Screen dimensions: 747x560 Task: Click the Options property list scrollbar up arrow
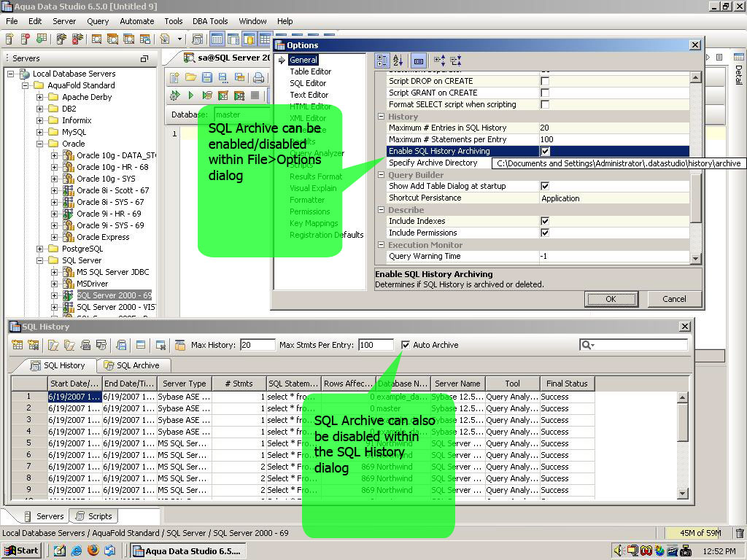[x=695, y=77]
